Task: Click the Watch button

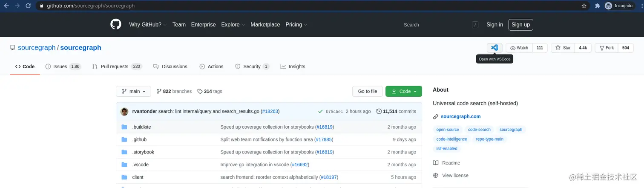Action: point(519,48)
